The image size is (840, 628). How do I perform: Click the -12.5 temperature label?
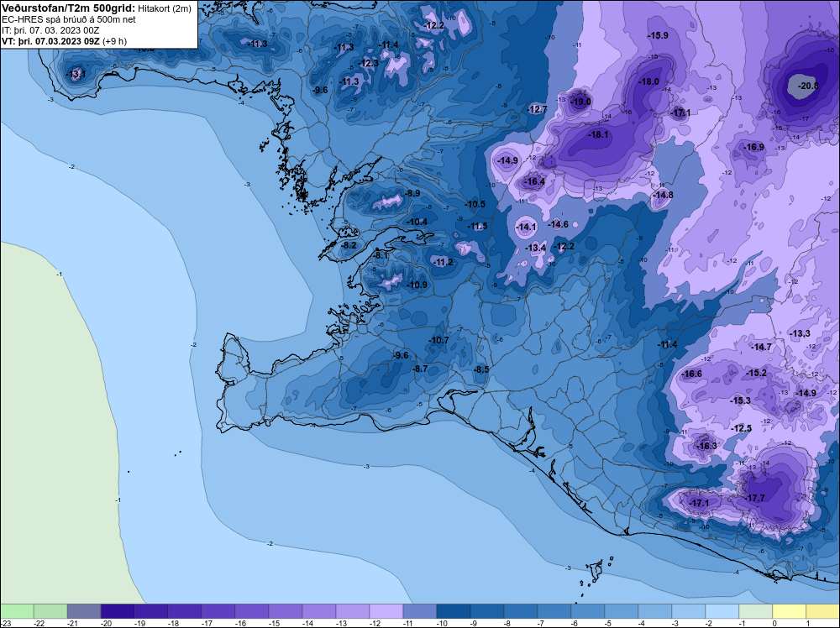742,428
